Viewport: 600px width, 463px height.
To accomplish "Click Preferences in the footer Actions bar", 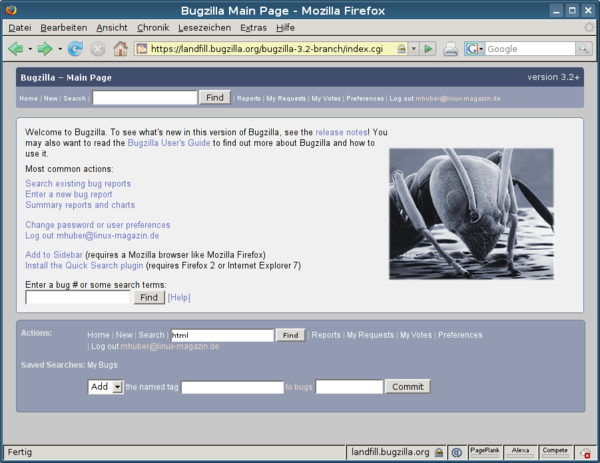I will [x=460, y=335].
